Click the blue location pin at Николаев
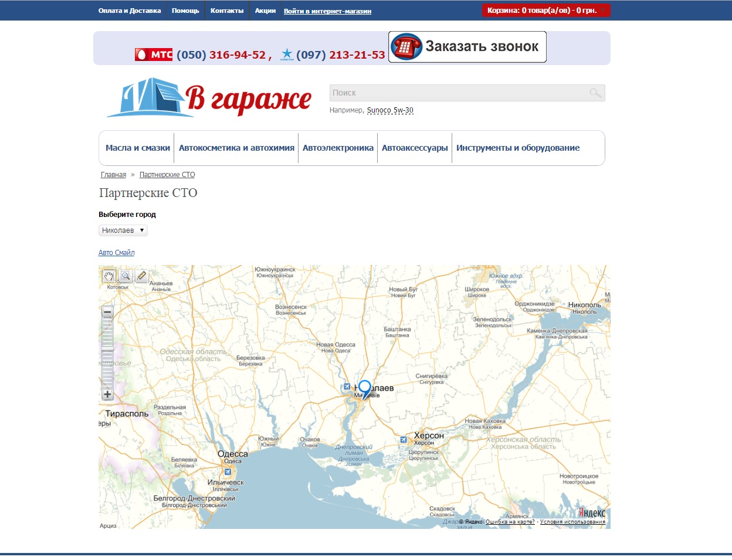 coord(365,389)
